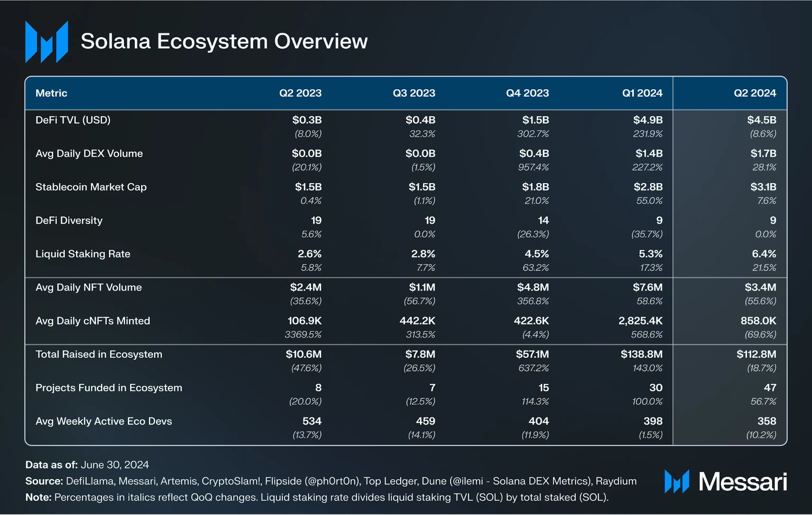Click the Data as of June 30 text
Viewport: 812px width, 515px height.
tap(87, 465)
